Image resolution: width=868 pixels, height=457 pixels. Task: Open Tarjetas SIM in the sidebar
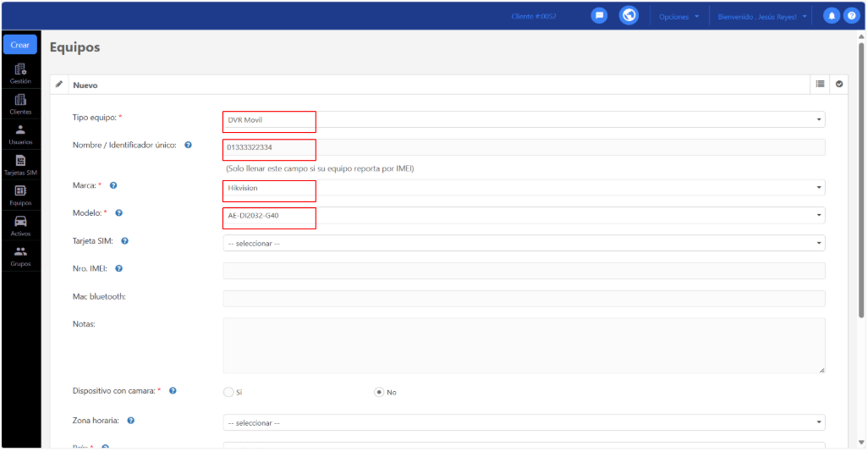20,165
